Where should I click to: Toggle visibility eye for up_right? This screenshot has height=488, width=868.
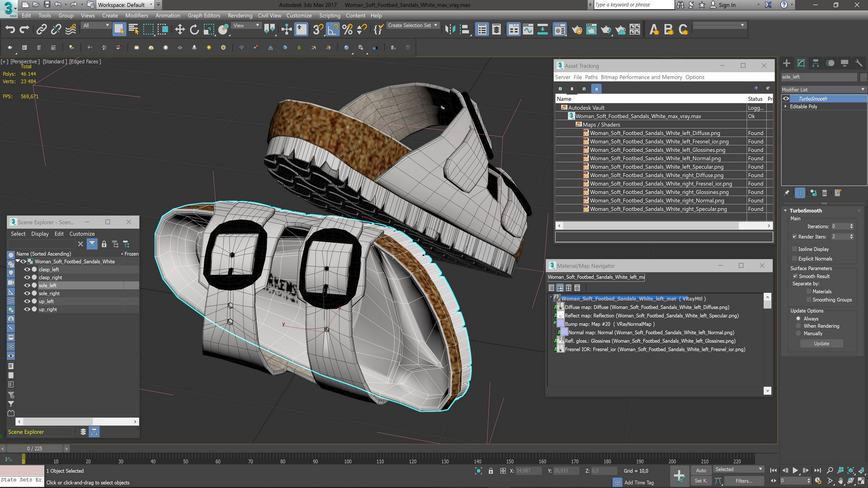(27, 310)
